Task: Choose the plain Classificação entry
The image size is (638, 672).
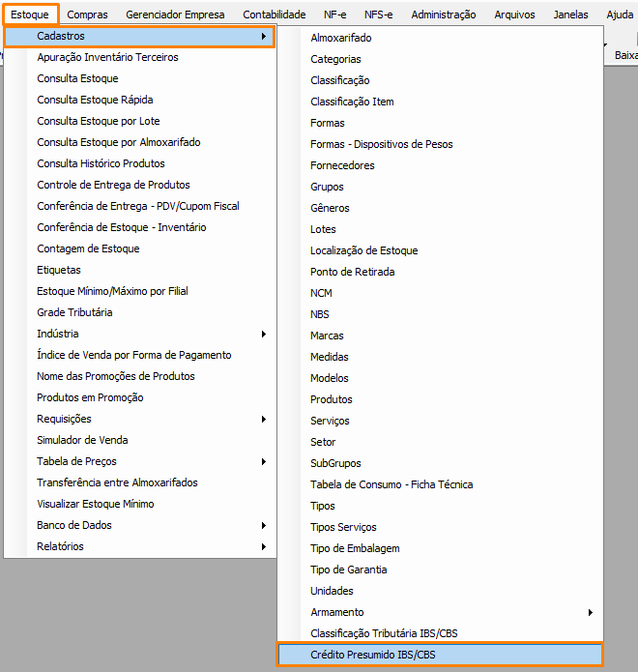Action: [440, 80]
